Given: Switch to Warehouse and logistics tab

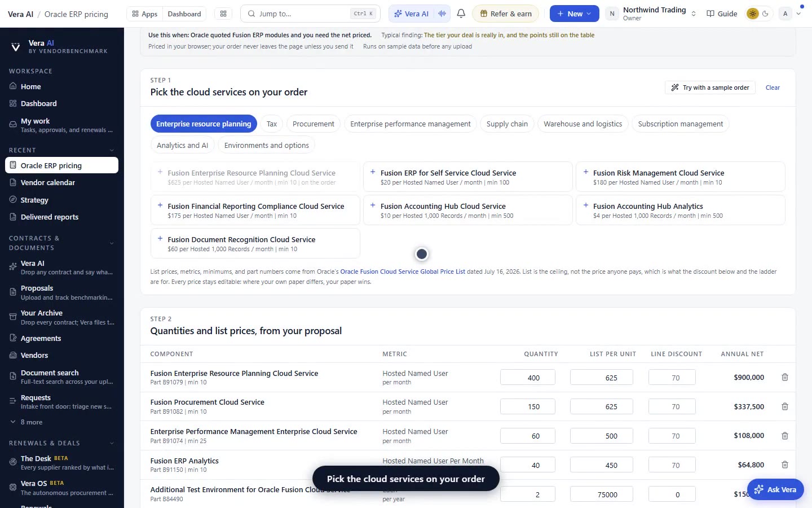Looking at the screenshot, I should coord(583,124).
